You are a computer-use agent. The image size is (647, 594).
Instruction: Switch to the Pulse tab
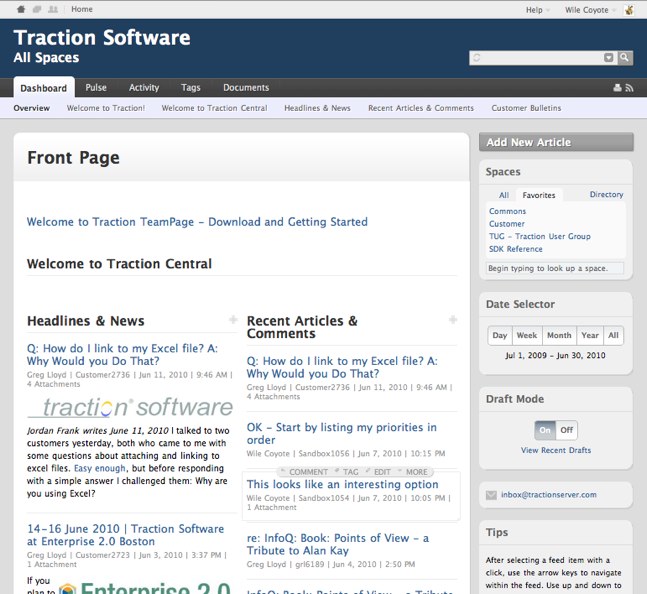[96, 88]
